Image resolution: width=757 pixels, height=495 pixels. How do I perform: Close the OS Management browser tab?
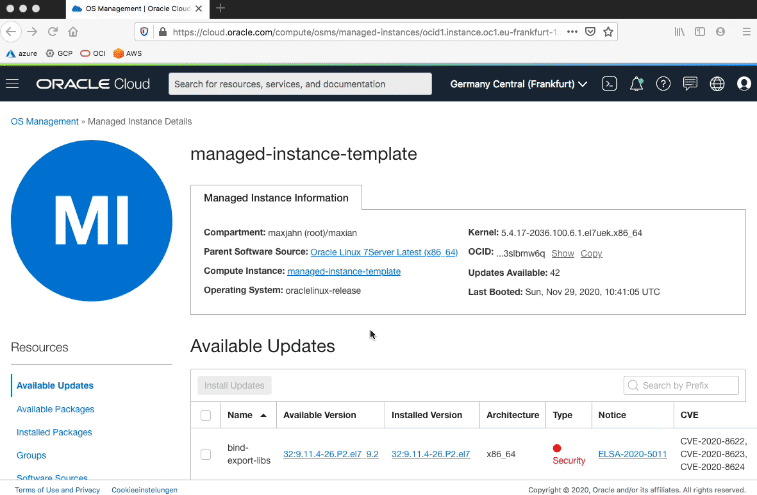(199, 9)
